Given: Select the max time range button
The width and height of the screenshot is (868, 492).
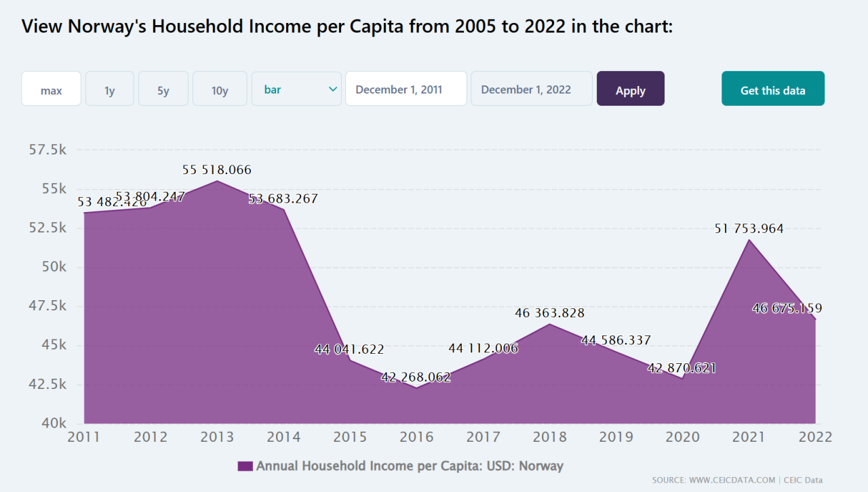Looking at the screenshot, I should (52, 89).
